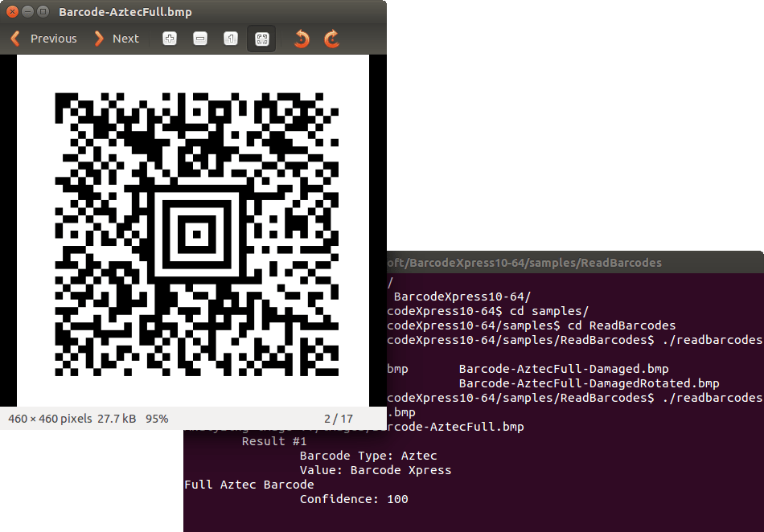Minimize the image viewer window
Screen dimensions: 764x532
click(x=28, y=12)
